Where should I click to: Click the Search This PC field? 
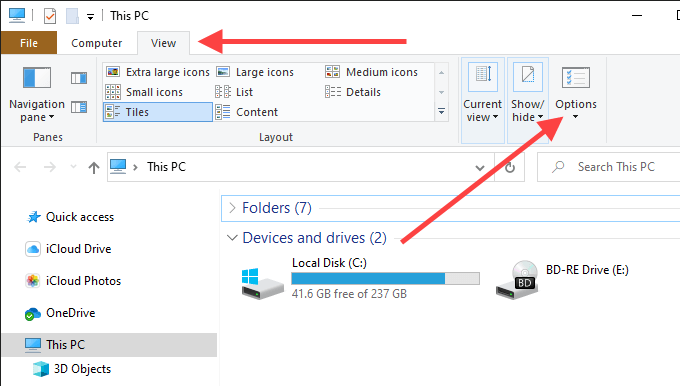609,167
